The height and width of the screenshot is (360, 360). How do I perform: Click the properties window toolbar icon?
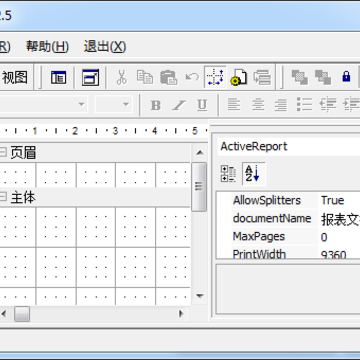pos(90,77)
